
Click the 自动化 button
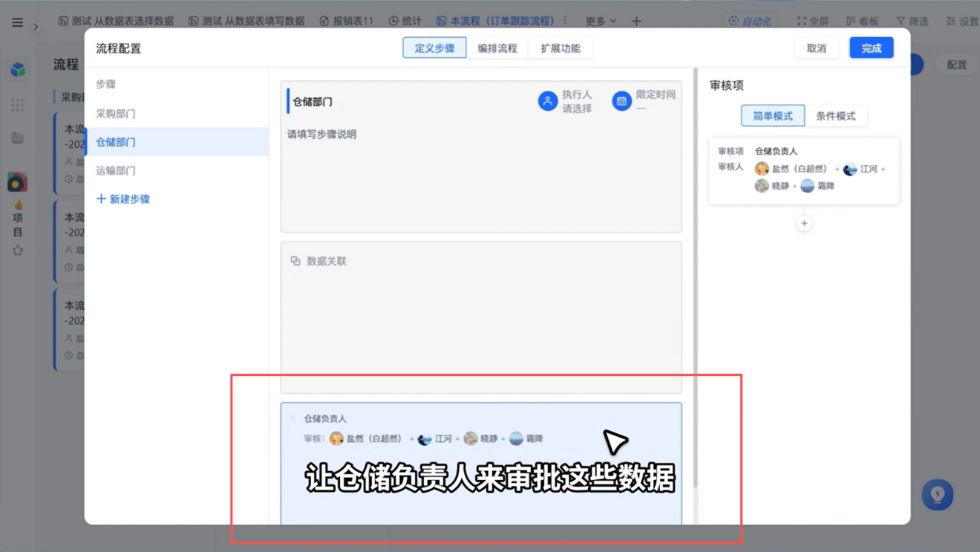pyautogui.click(x=750, y=21)
